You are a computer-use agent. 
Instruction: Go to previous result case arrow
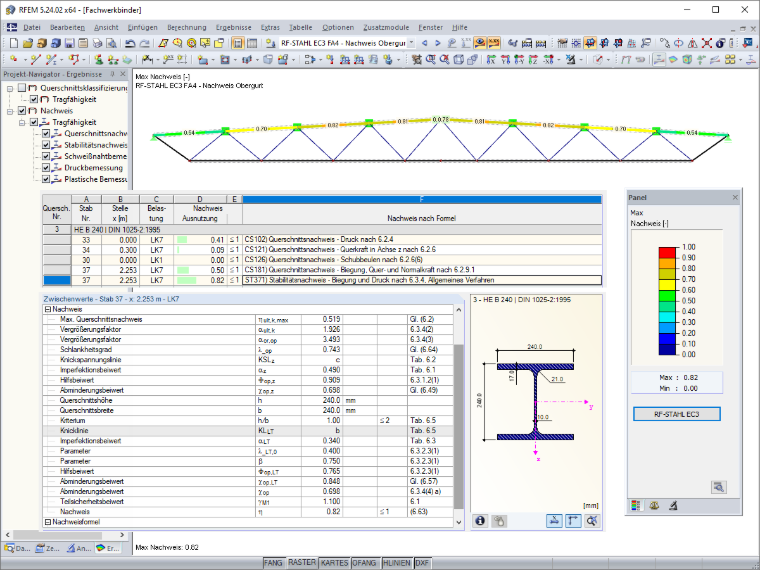click(x=425, y=43)
